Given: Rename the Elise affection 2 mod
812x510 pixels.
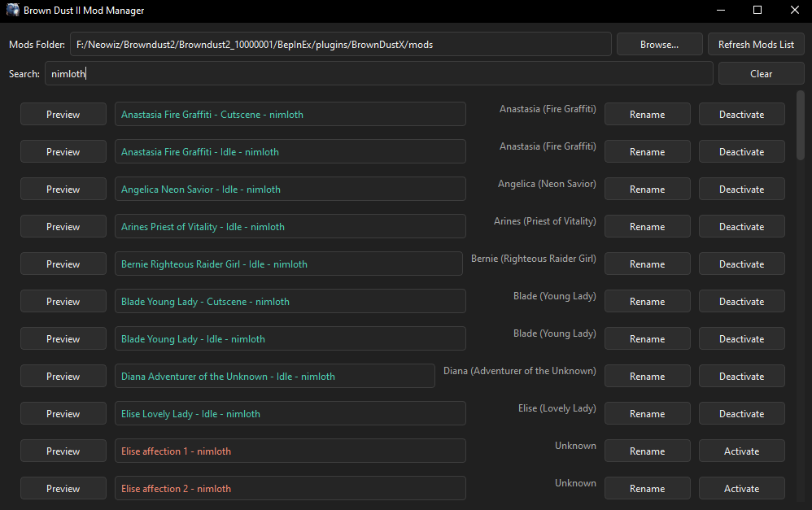Looking at the screenshot, I should click(647, 488).
